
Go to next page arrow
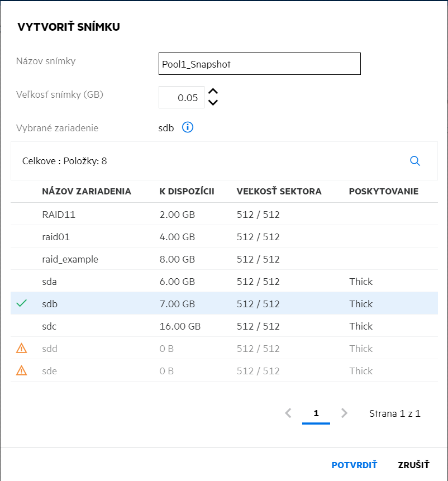pyautogui.click(x=344, y=413)
